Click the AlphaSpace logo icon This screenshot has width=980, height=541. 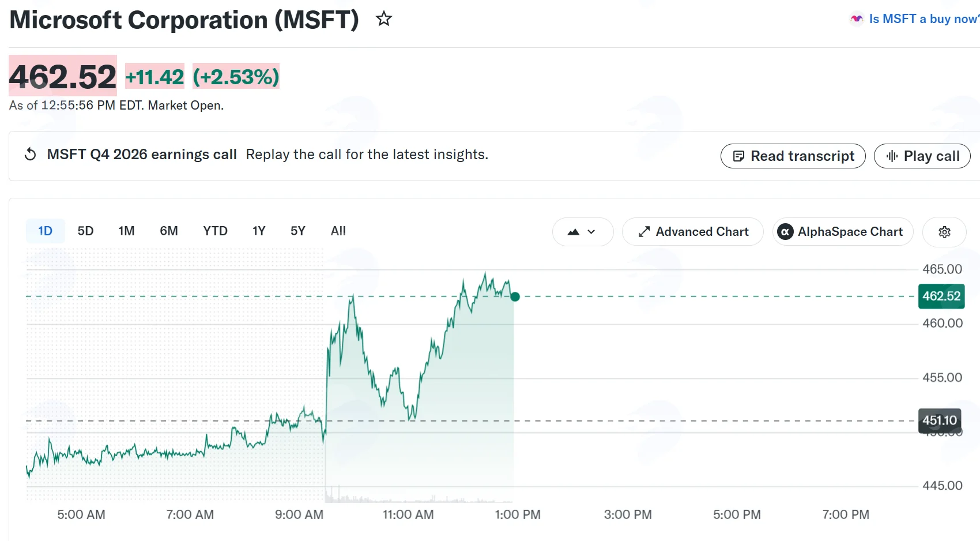coord(785,232)
